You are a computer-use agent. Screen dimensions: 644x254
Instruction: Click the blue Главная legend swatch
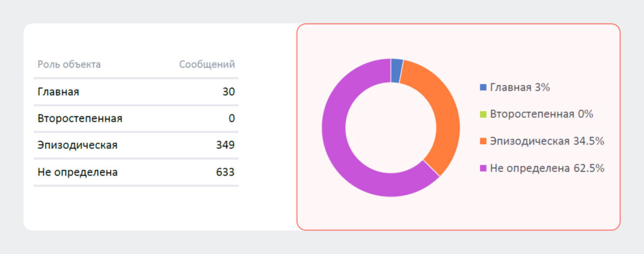(x=482, y=88)
